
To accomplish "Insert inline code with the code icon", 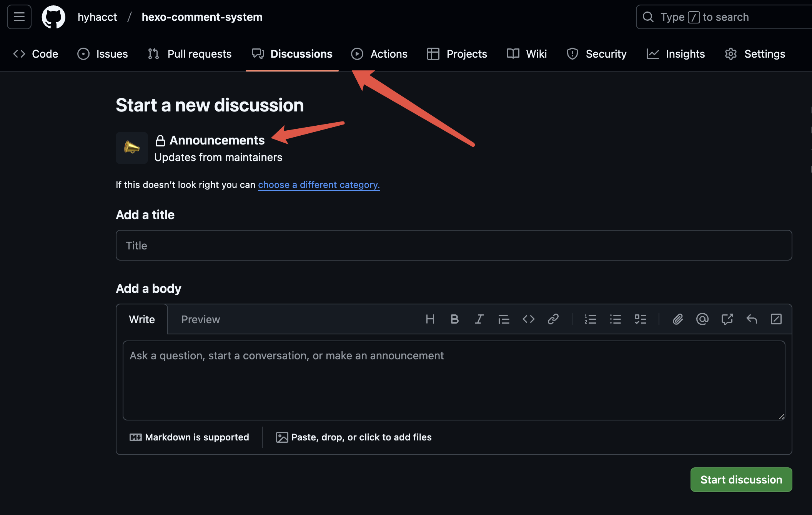I will point(529,319).
